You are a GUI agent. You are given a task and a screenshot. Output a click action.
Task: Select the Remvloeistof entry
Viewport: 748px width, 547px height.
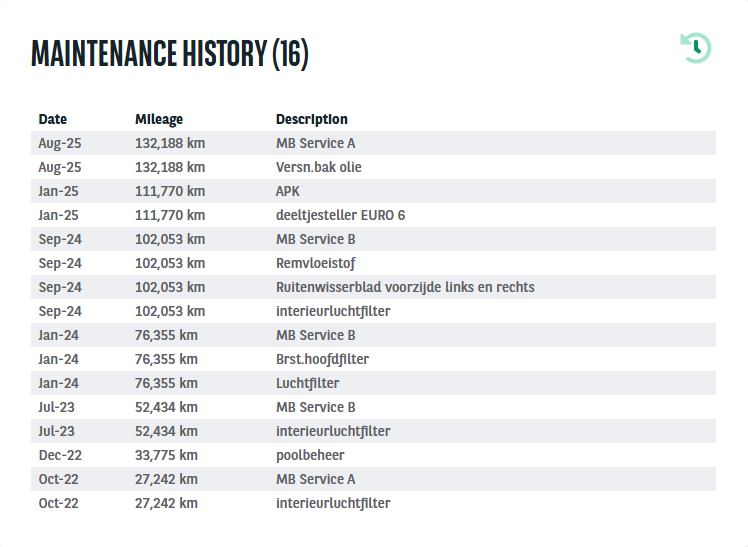[x=316, y=263]
